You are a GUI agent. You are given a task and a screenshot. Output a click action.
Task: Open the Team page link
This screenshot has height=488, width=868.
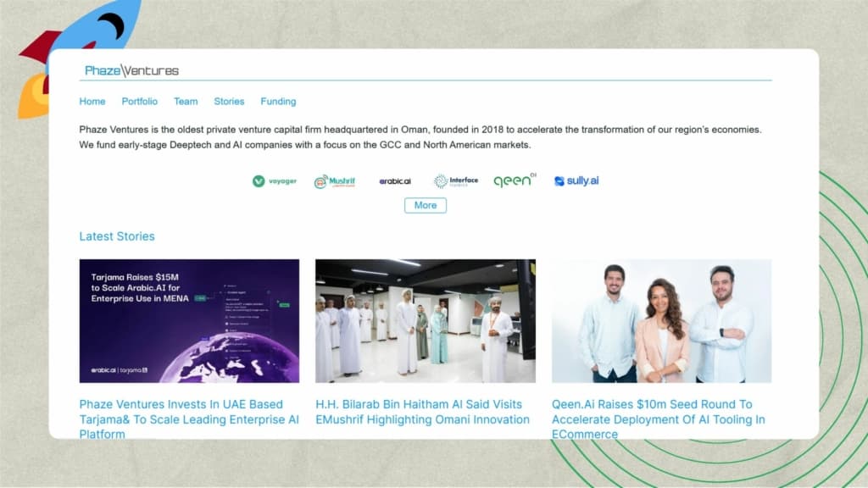(x=186, y=102)
